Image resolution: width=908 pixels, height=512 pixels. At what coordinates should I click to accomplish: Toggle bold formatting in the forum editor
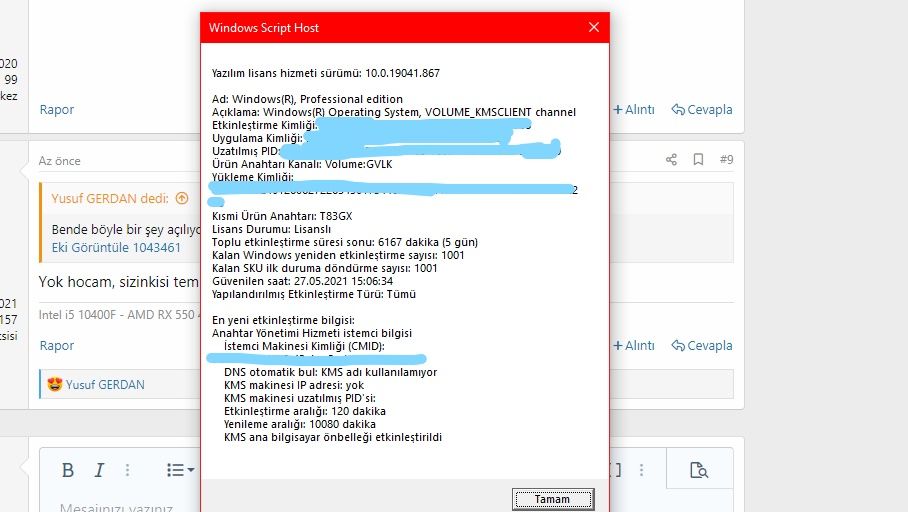click(x=68, y=470)
